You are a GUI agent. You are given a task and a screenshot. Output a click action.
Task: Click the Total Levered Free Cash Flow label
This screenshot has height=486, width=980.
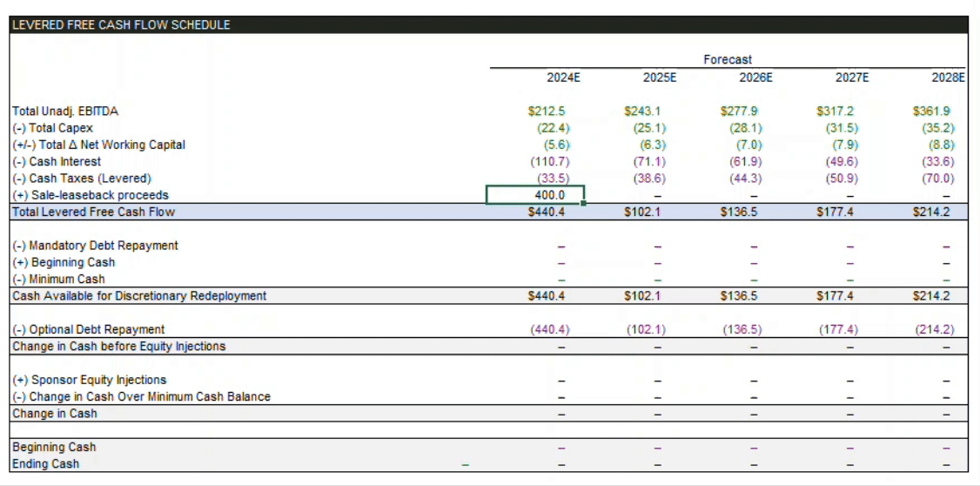coord(93,212)
